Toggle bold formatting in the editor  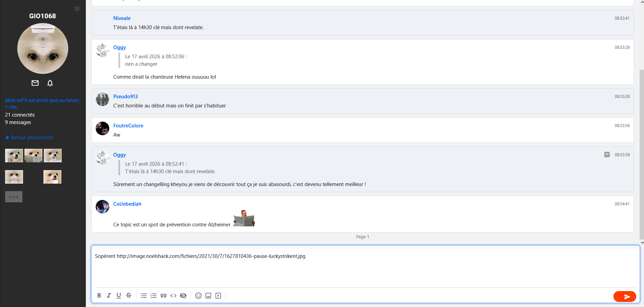click(99, 295)
